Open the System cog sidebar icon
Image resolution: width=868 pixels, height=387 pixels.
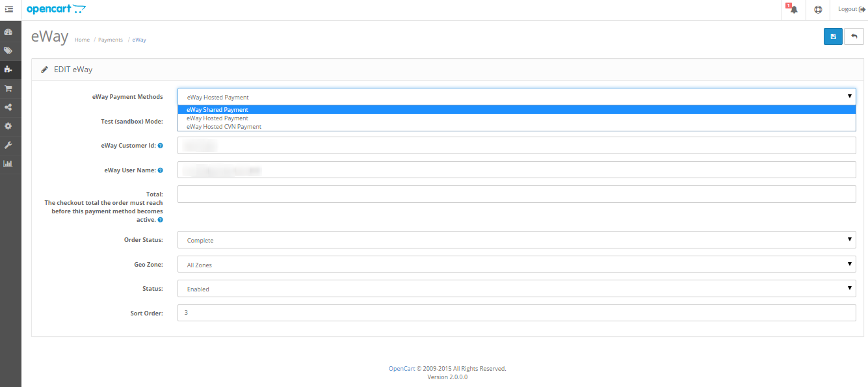coord(8,126)
